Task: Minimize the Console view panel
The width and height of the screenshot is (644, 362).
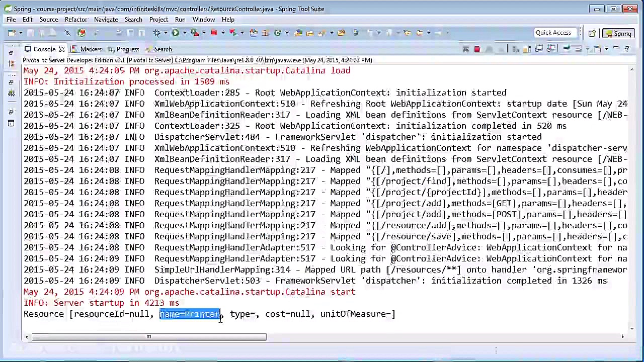Action: click(616, 49)
